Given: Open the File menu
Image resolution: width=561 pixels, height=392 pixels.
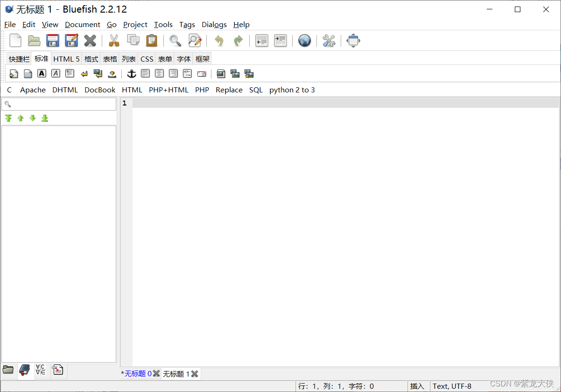Looking at the screenshot, I should pos(10,24).
